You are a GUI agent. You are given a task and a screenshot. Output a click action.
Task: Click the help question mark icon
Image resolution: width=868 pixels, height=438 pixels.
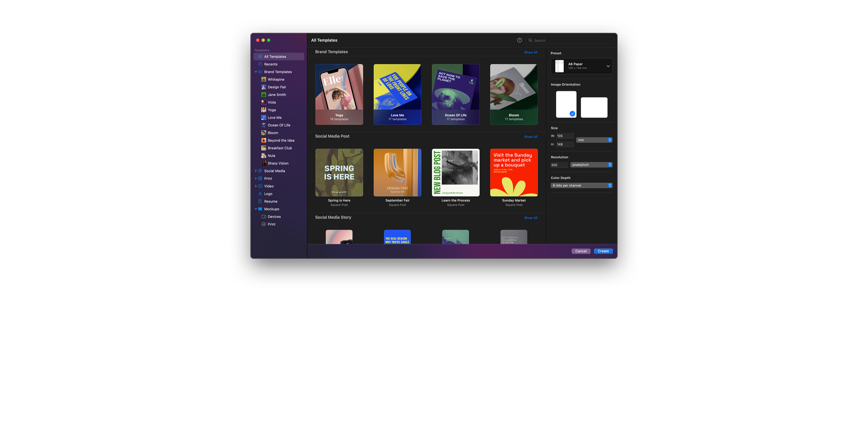[519, 40]
